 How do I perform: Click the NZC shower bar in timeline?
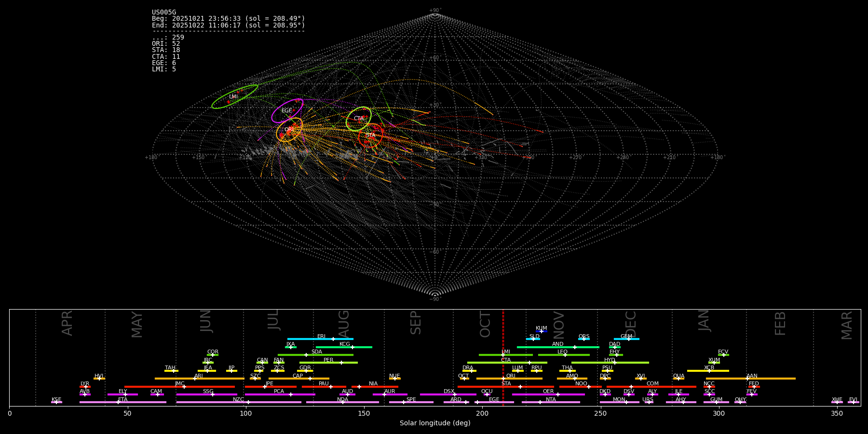(x=239, y=402)
